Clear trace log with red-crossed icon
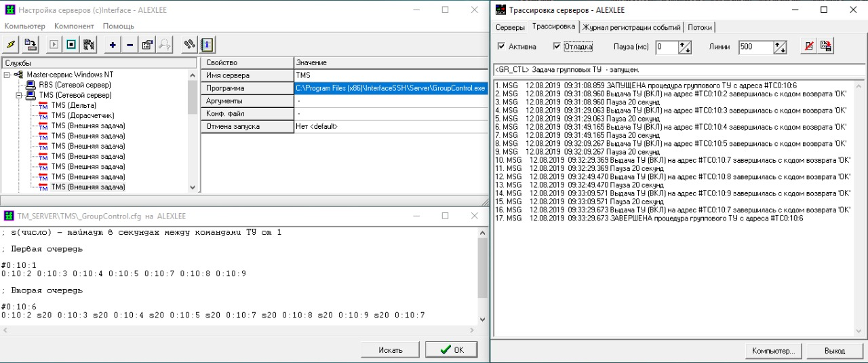This screenshot has height=363, width=868. tap(808, 46)
